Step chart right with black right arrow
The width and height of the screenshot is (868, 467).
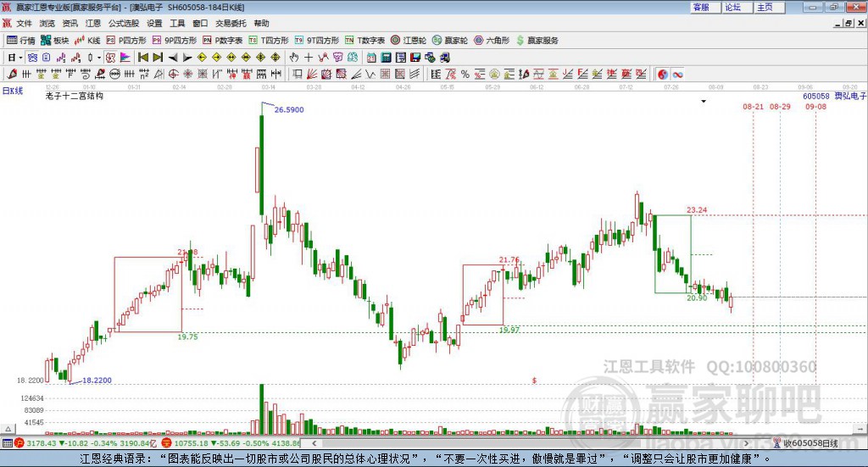pyautogui.click(x=187, y=58)
